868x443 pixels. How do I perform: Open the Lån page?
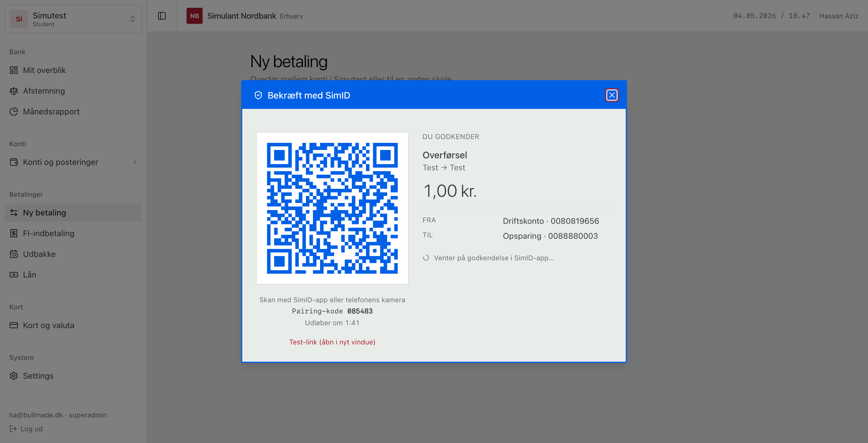point(73,274)
